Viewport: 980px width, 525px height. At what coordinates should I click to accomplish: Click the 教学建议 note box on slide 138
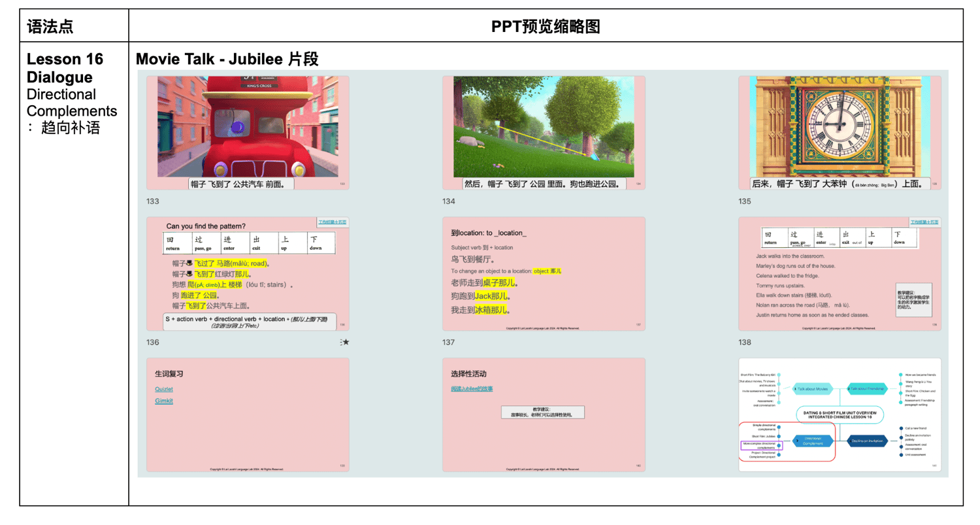[x=913, y=300]
